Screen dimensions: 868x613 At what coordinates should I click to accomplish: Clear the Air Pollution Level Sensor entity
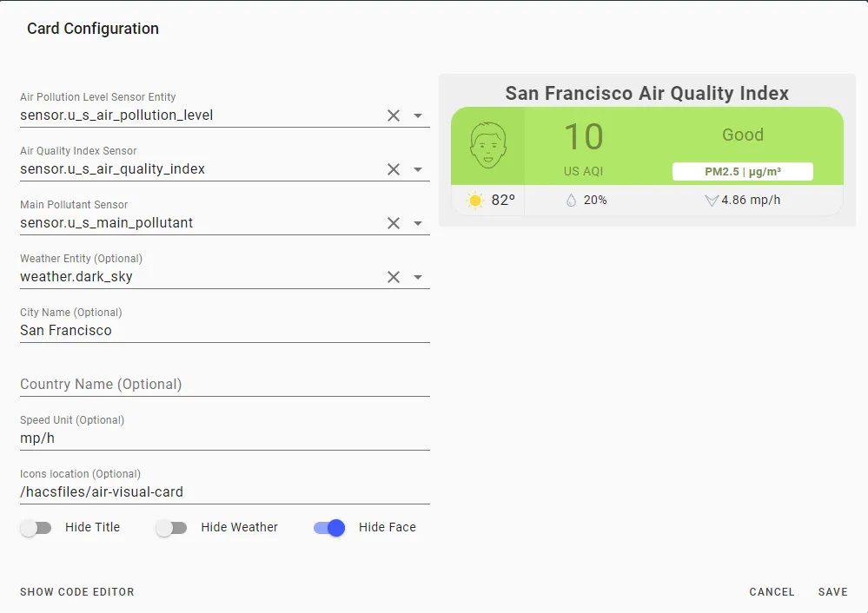(x=393, y=115)
